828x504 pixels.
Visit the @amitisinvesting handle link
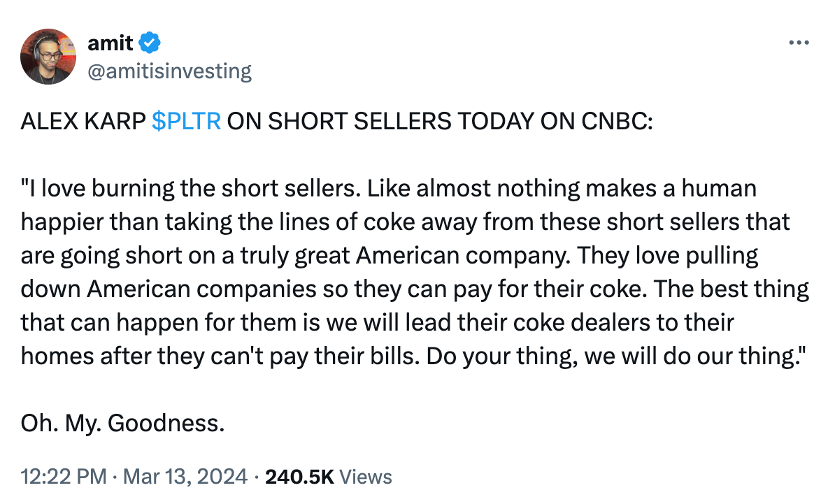tap(169, 71)
